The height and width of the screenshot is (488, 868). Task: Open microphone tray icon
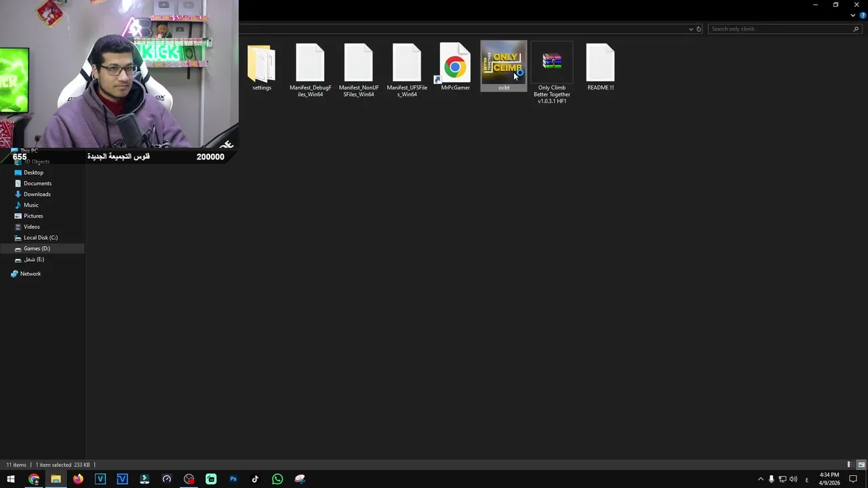click(771, 479)
